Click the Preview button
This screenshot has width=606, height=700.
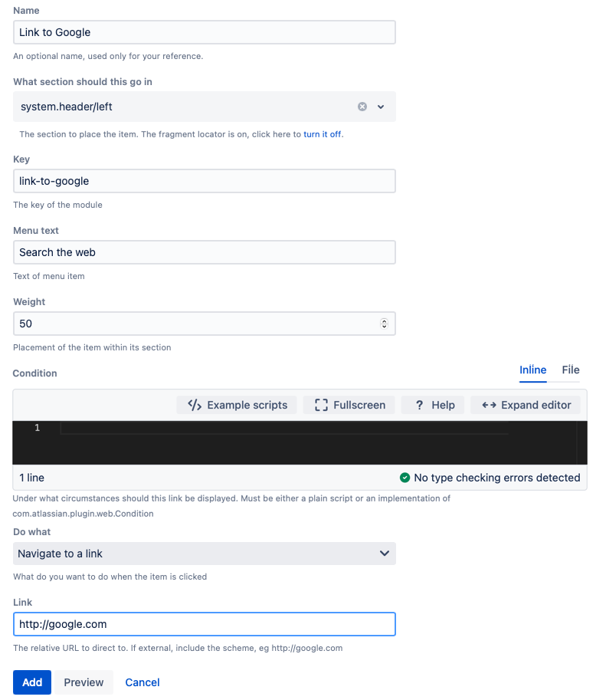84,682
